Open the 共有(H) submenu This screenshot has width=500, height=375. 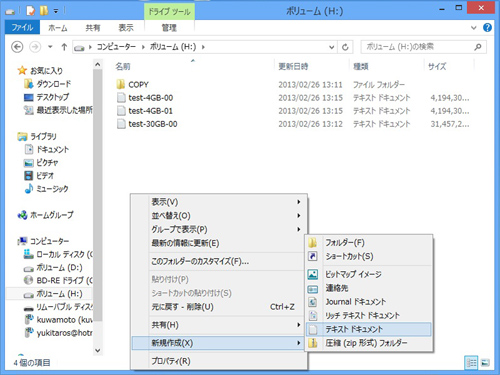coord(219,325)
